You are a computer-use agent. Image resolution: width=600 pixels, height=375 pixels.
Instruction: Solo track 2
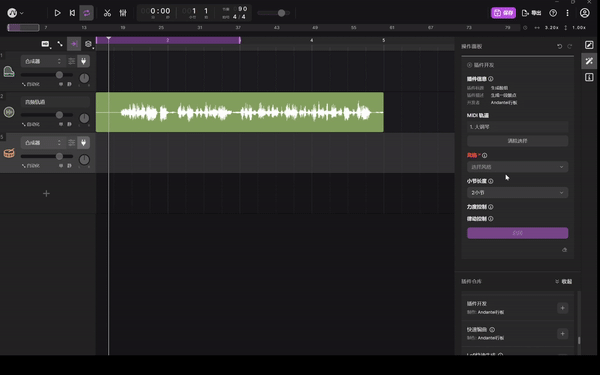[x=69, y=124]
